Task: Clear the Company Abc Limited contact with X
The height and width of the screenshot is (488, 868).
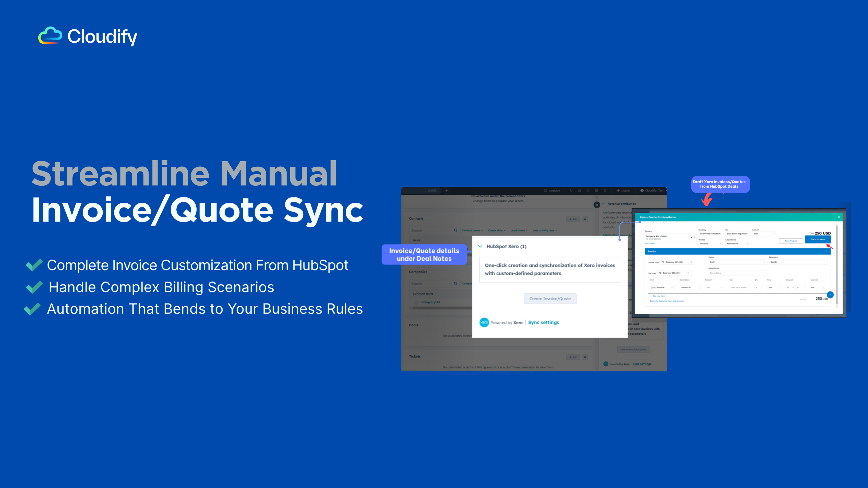Action: (x=691, y=237)
